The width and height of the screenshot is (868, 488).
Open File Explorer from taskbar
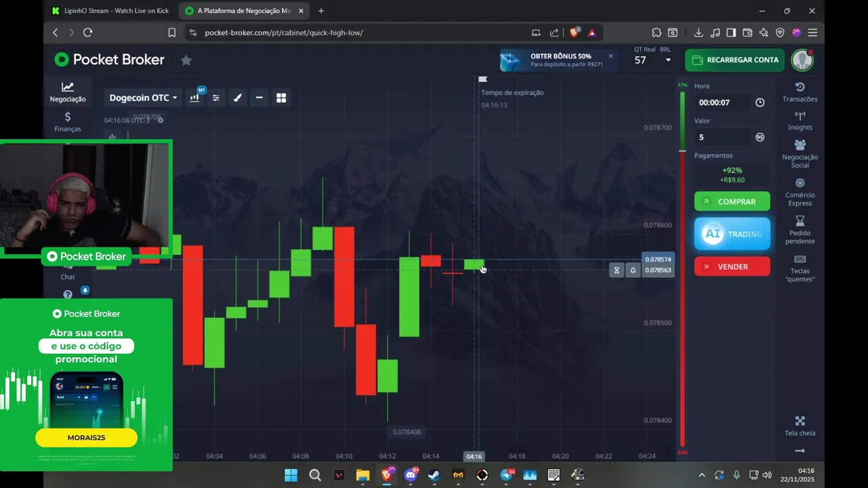(x=363, y=475)
